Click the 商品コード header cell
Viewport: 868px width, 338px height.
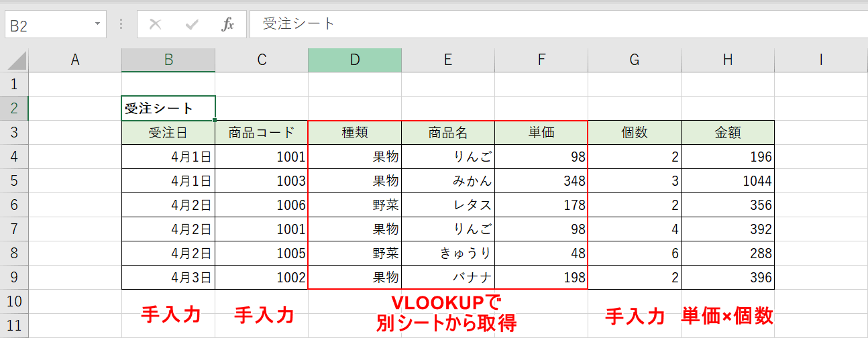pyautogui.click(x=262, y=133)
